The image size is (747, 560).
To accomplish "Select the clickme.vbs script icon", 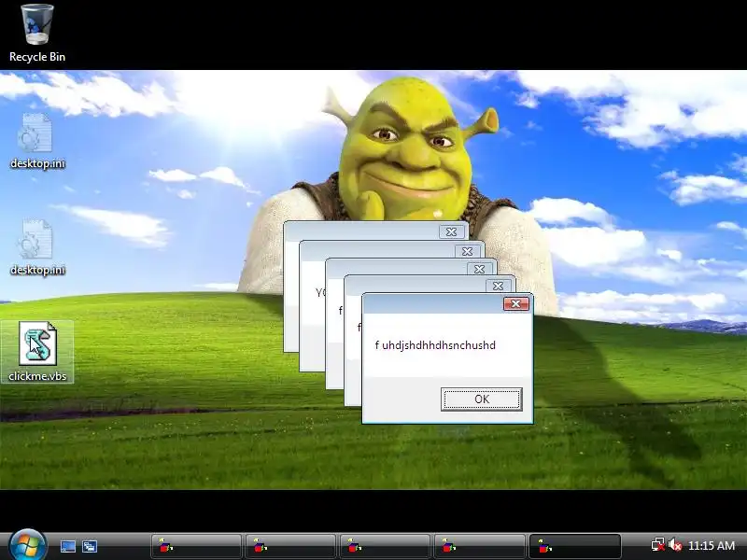I will 37,352.
